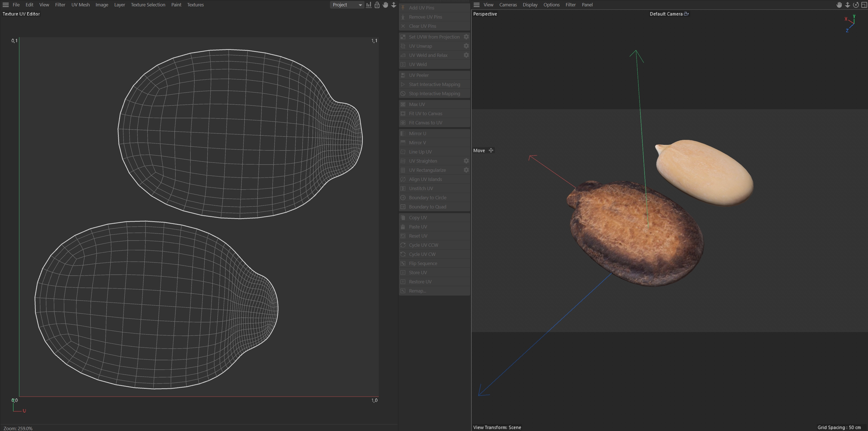
Task: Click the Move tool cross icon
Action: (491, 150)
